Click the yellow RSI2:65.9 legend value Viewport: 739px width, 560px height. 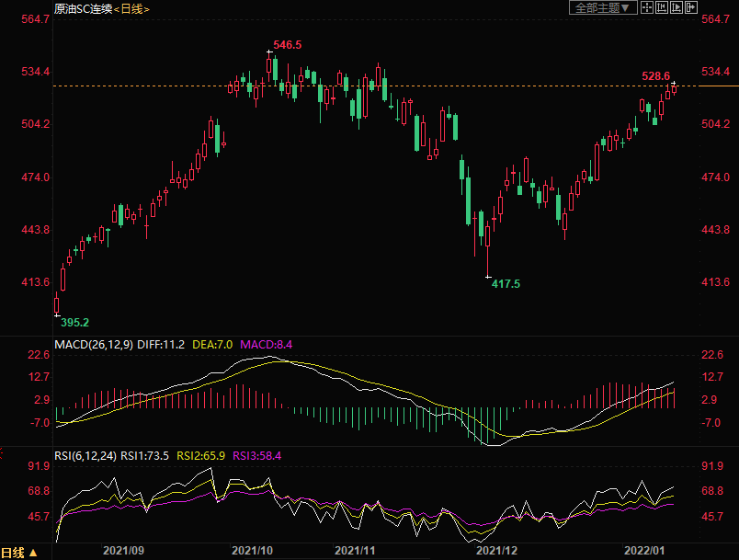204,454
